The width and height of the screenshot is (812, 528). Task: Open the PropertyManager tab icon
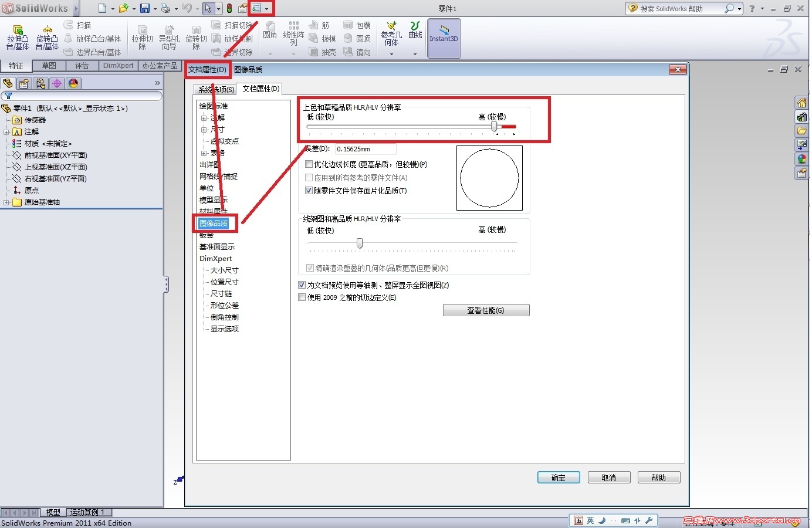(x=24, y=83)
